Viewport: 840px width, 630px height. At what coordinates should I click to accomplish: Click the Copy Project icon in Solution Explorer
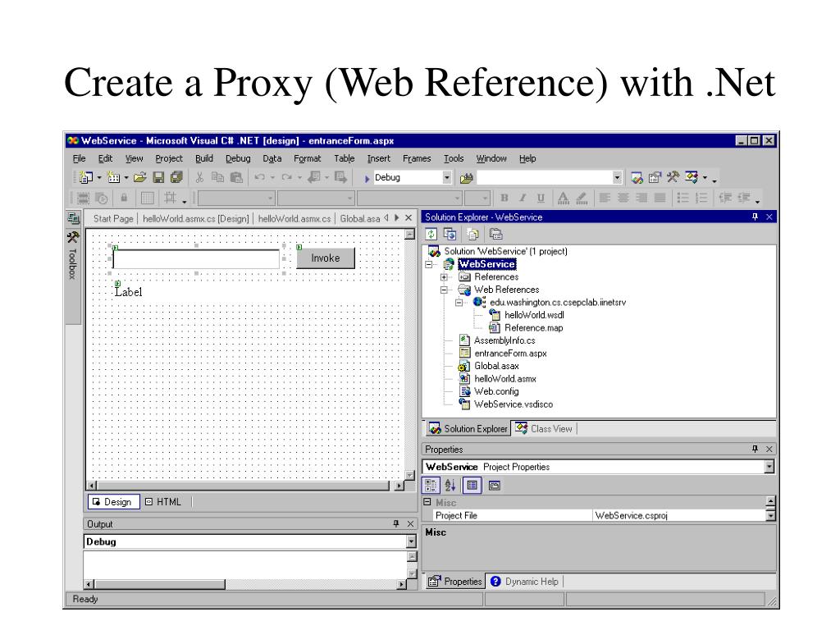click(450, 234)
